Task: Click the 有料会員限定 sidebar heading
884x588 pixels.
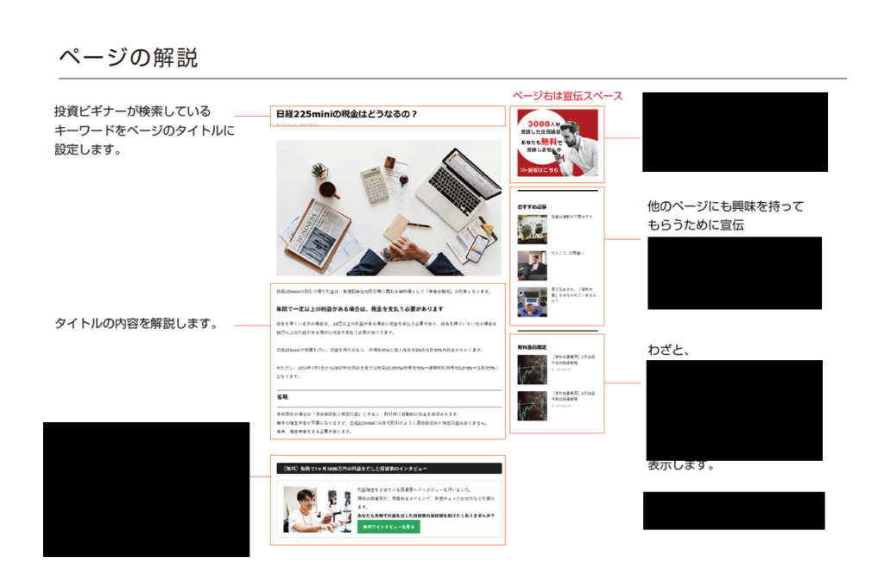Action: pyautogui.click(x=532, y=347)
